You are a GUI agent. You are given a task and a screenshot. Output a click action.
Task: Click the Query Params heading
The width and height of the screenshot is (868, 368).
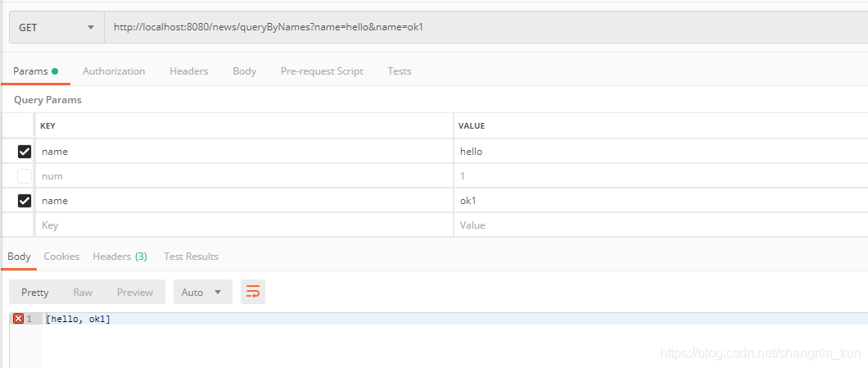pos(47,100)
